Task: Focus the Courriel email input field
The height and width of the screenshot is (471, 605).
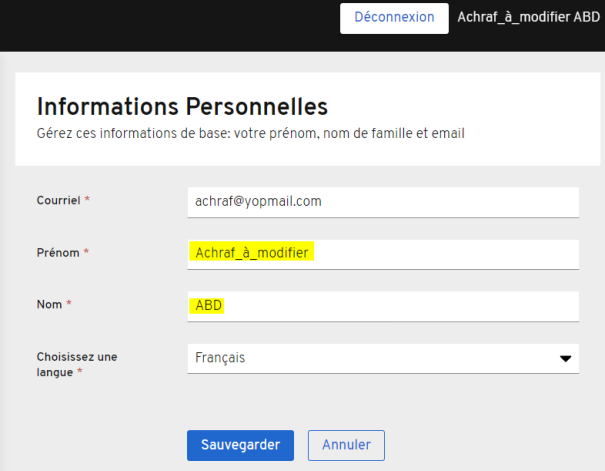Action: (x=382, y=201)
